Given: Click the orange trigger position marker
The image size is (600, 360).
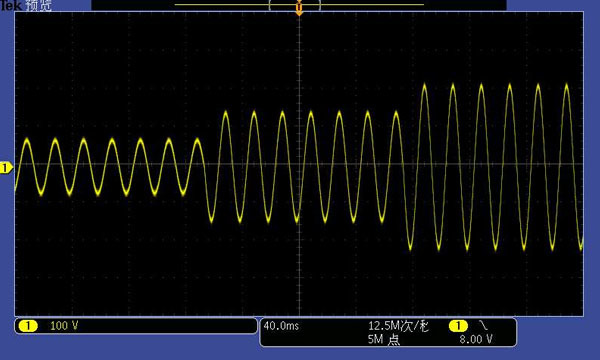Looking at the screenshot, I should pyautogui.click(x=299, y=8).
